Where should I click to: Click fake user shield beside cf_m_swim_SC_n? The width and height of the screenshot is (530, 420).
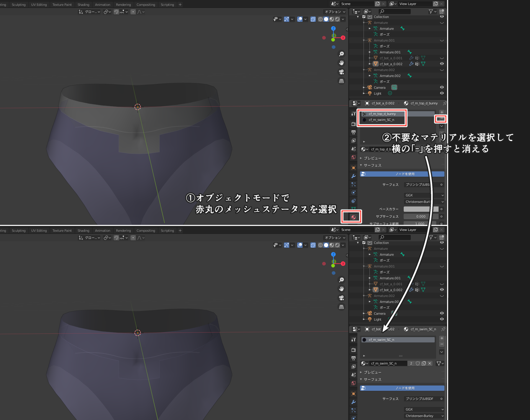418,363
